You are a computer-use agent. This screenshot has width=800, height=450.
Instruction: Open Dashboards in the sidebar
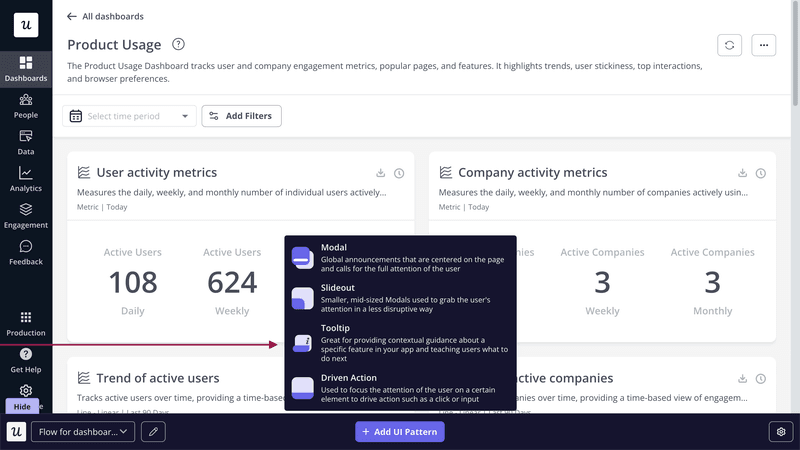[25, 69]
